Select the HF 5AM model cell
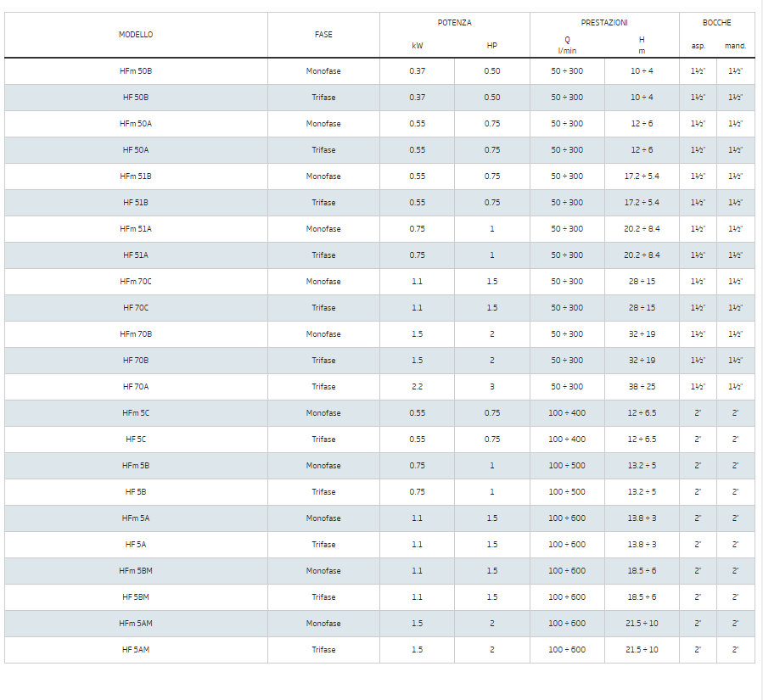763x700 pixels. coord(136,650)
